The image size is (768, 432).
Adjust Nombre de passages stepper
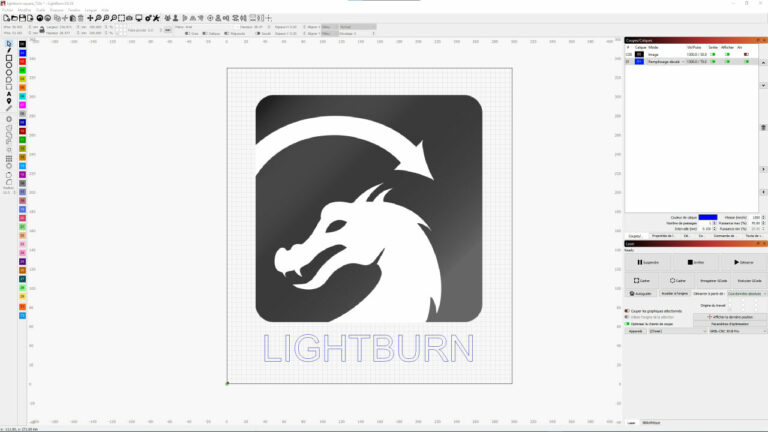pos(715,223)
